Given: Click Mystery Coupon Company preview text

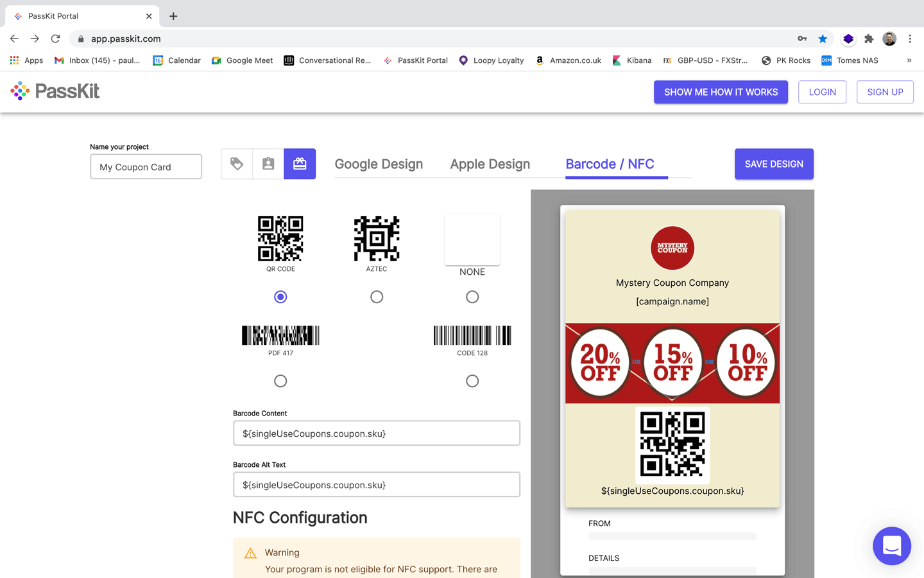Looking at the screenshot, I should 672,283.
